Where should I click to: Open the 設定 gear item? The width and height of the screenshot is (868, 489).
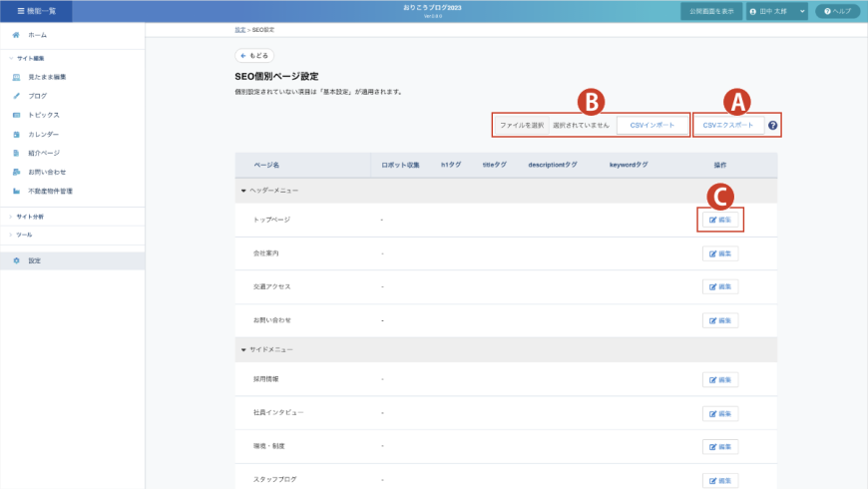click(x=34, y=260)
